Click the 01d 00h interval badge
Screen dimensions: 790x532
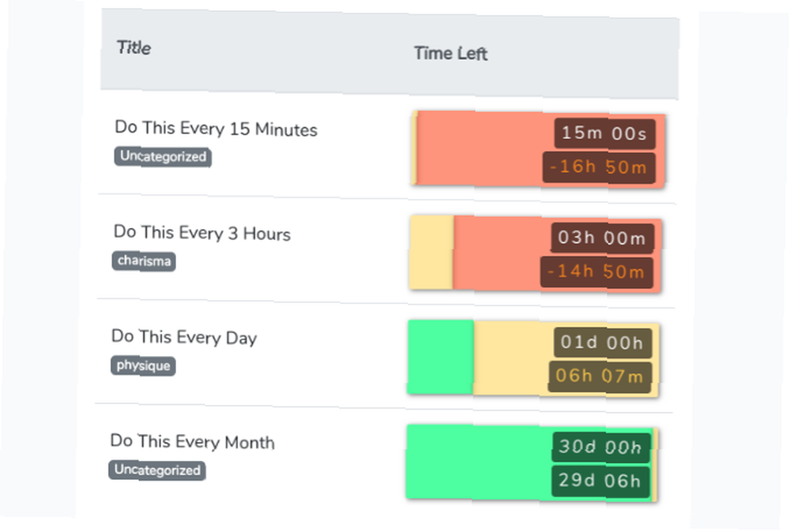coord(603,343)
